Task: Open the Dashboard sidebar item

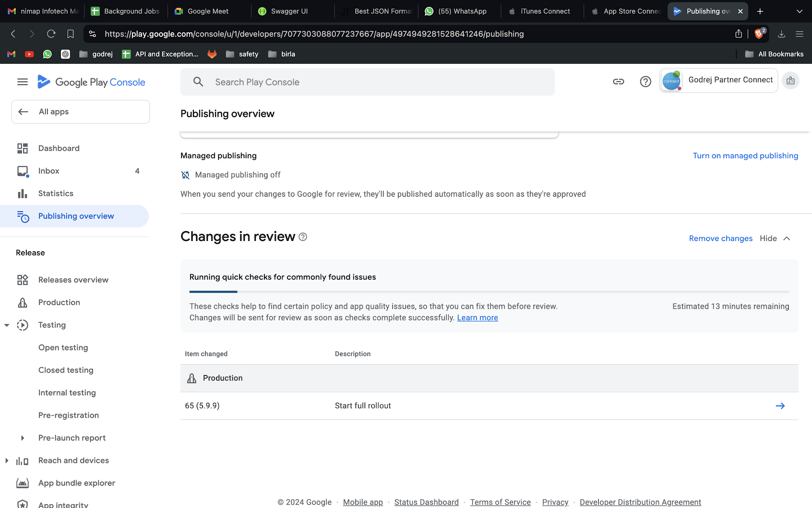Action: click(59, 148)
